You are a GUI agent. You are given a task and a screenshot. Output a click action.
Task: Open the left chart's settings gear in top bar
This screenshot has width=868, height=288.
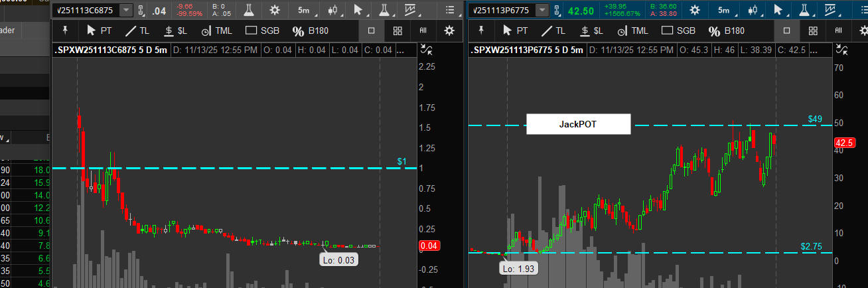(273, 10)
